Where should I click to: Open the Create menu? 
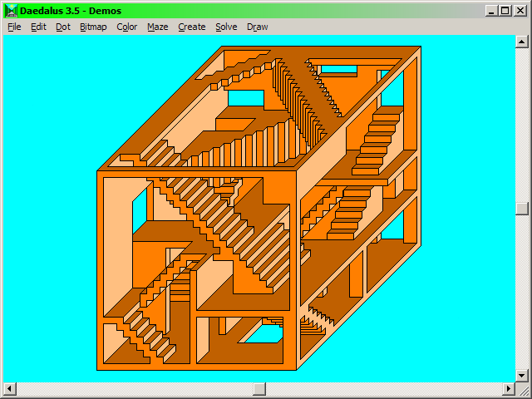191,27
